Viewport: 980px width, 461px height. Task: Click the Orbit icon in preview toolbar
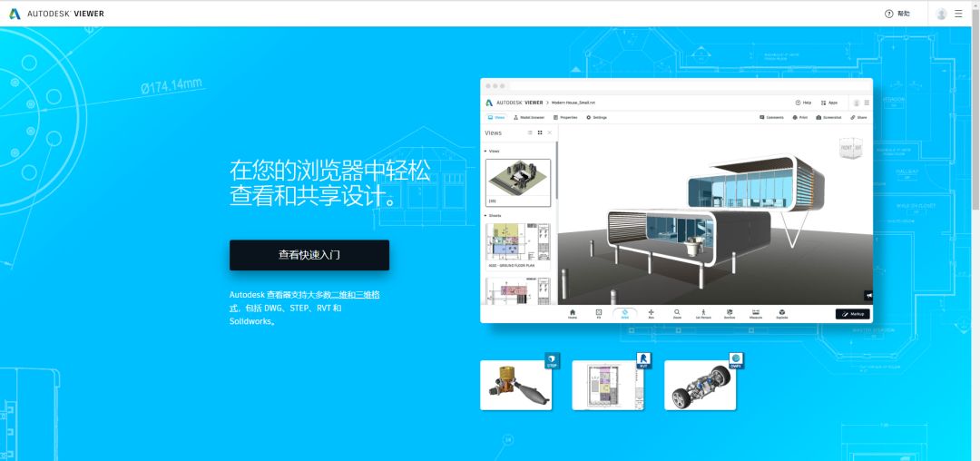(625, 314)
